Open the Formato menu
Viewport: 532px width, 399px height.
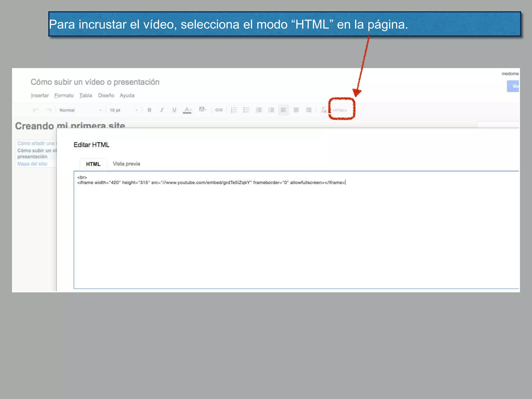pyautogui.click(x=64, y=95)
